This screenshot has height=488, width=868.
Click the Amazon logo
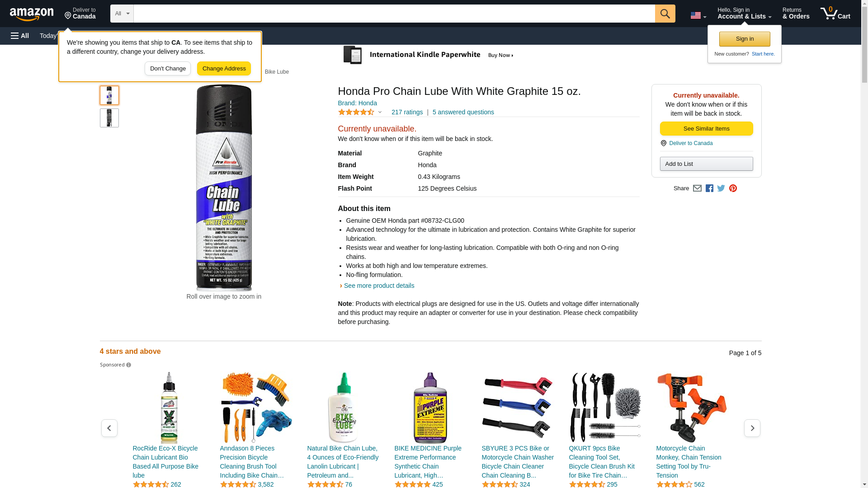point(32,14)
